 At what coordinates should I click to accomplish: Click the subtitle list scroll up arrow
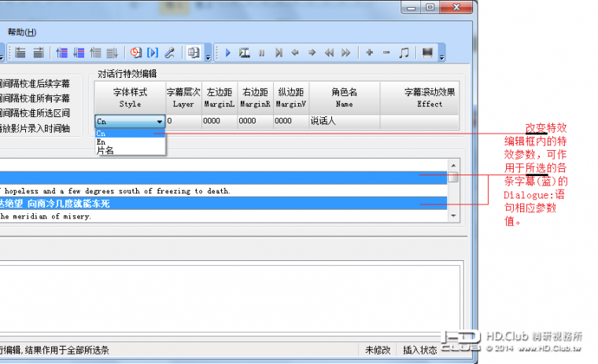pyautogui.click(x=453, y=165)
